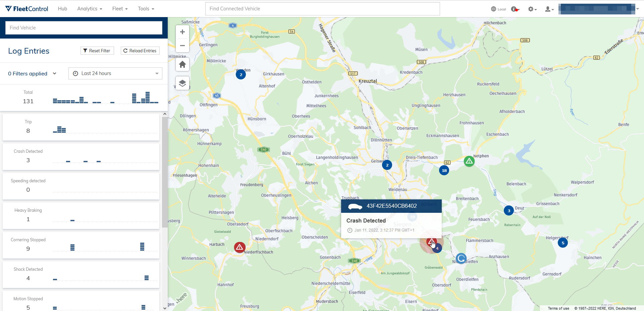Go to the Hub page
644x311 pixels.
(x=62, y=9)
